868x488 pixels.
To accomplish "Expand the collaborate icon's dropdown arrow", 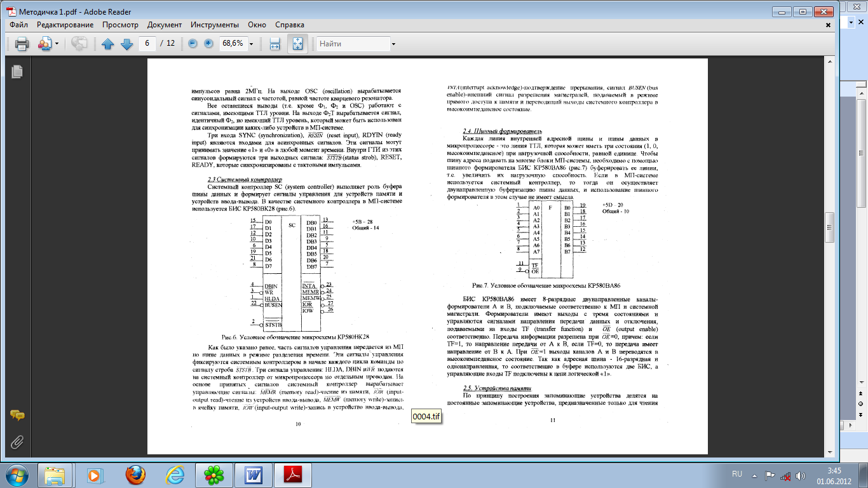I will pos(57,44).
